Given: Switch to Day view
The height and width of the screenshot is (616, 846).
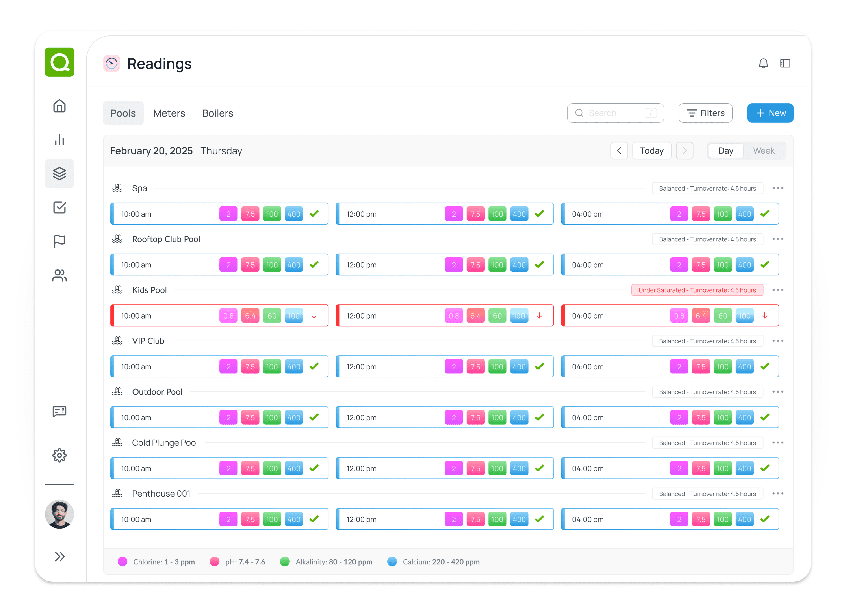Looking at the screenshot, I should (x=725, y=151).
